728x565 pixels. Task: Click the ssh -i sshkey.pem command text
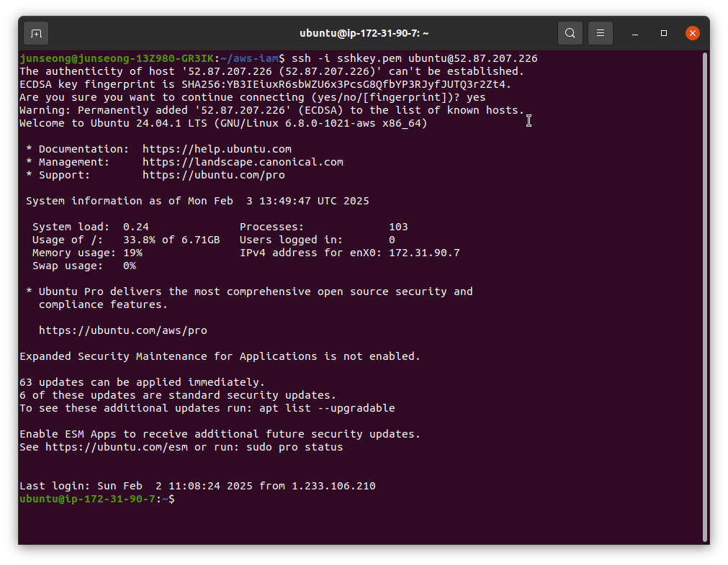pyautogui.click(x=415, y=58)
